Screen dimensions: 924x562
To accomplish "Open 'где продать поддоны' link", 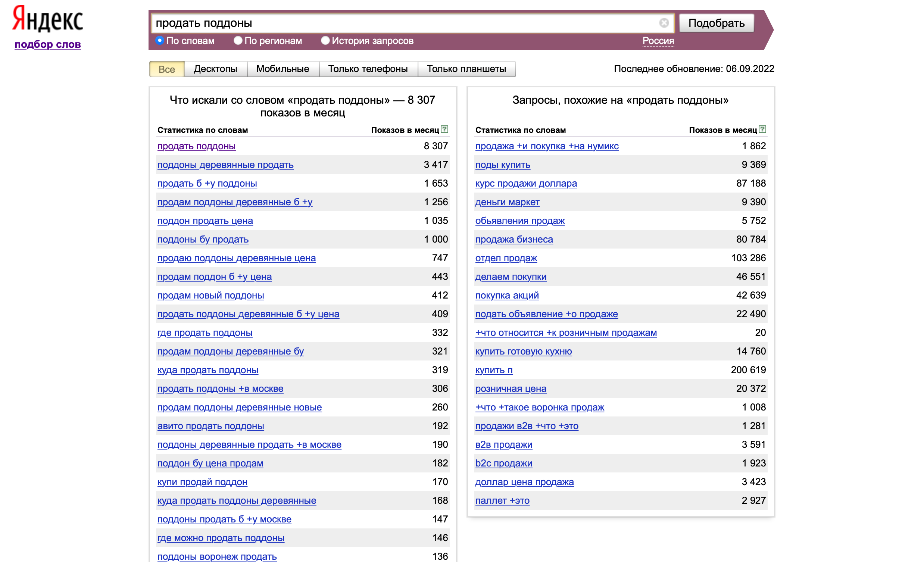I will [x=205, y=333].
